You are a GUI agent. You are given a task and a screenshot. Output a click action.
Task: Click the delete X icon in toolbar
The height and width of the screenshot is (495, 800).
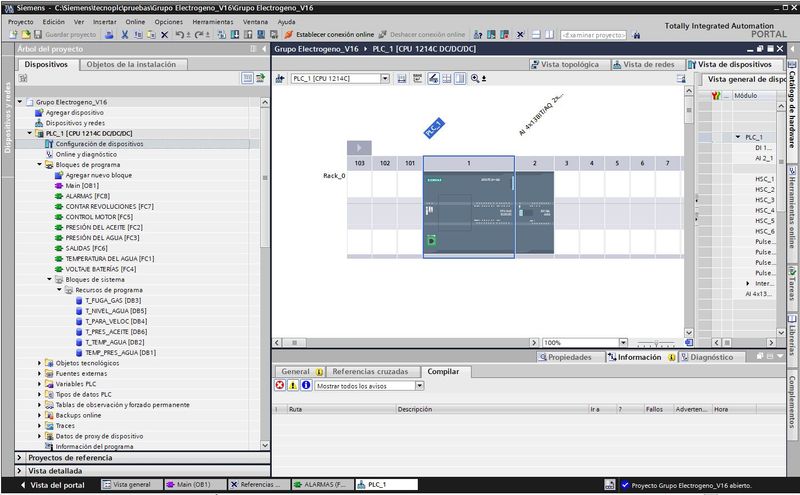(x=164, y=35)
